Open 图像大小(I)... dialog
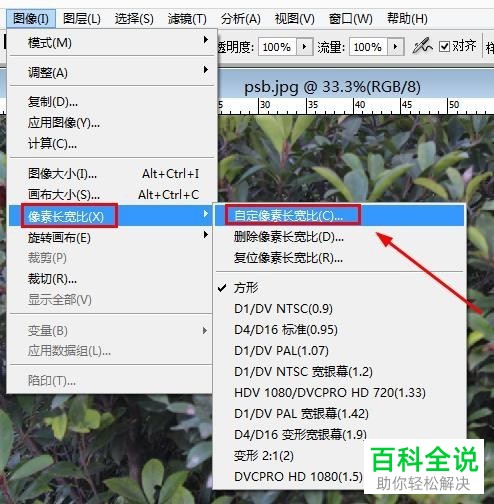This screenshot has height=504, width=494. tap(112, 174)
